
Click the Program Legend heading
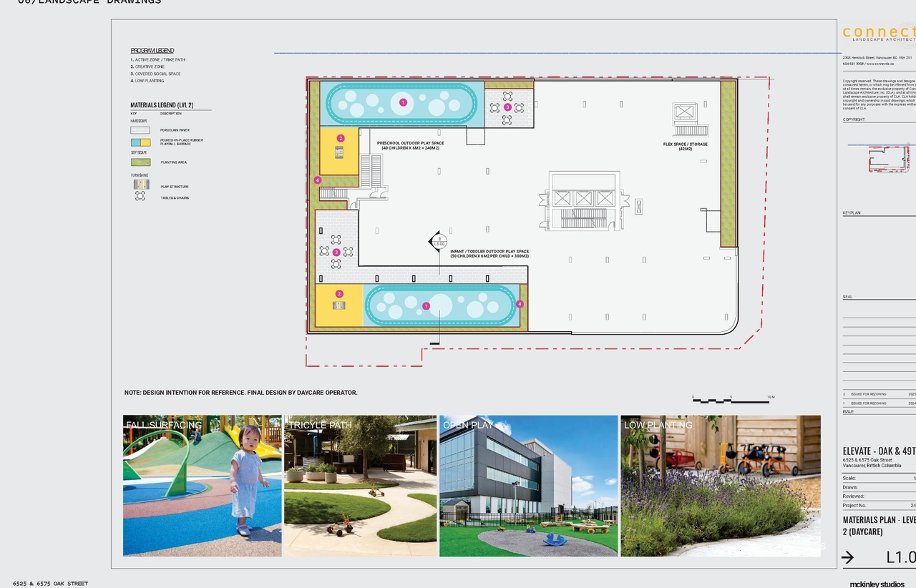coord(152,51)
